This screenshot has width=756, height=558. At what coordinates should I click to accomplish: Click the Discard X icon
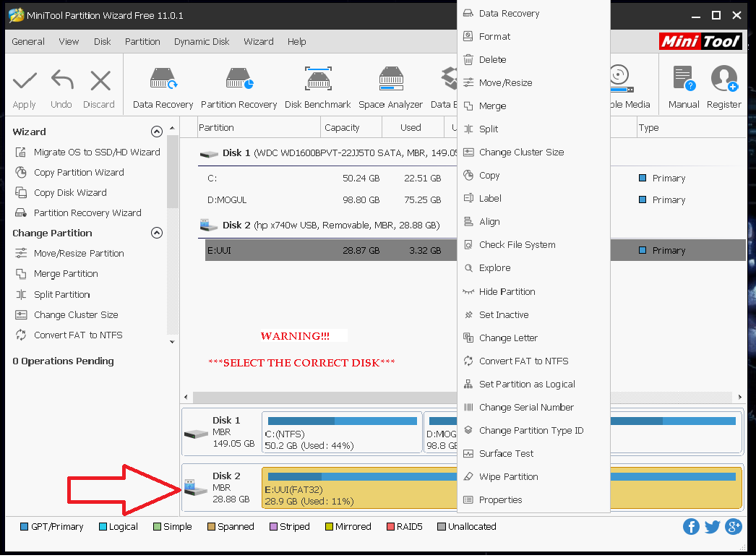coord(100,80)
